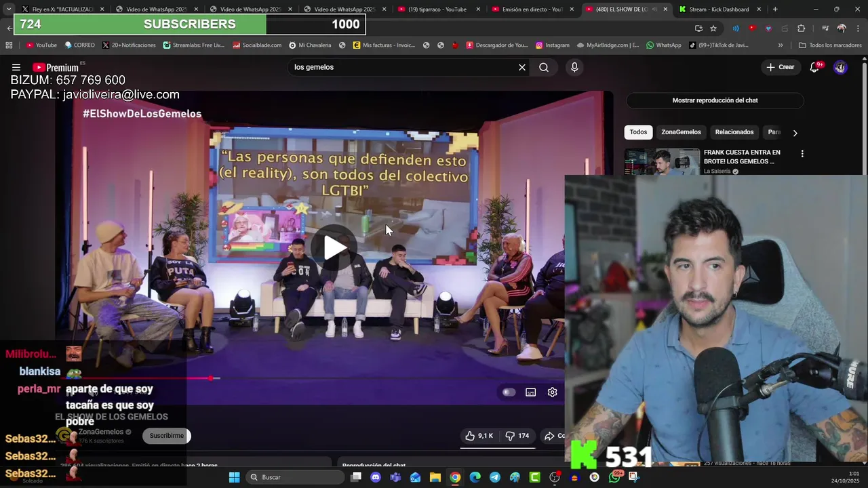Switch to Fley en X tab
This screenshot has height=488, width=868.
62,9
